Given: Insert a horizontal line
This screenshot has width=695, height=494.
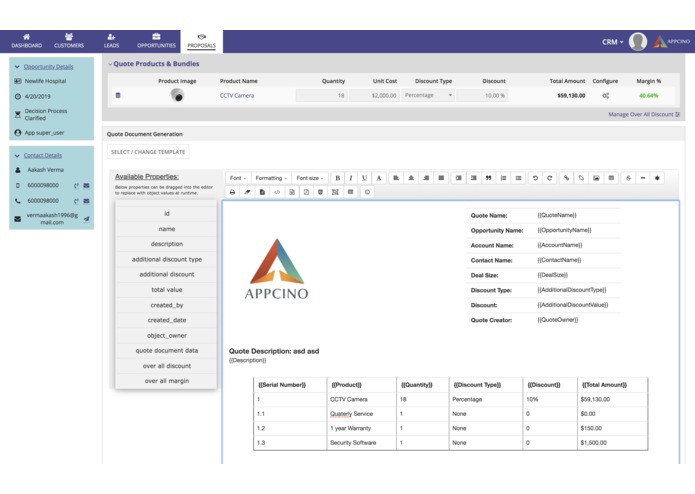Looking at the screenshot, I should tap(643, 178).
